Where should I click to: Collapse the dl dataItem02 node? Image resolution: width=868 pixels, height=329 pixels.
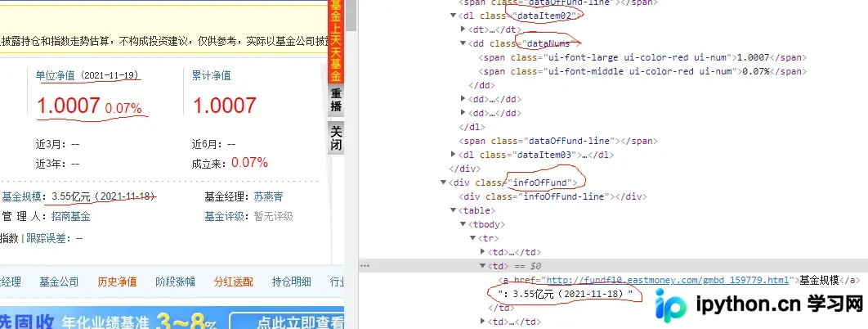pos(454,16)
